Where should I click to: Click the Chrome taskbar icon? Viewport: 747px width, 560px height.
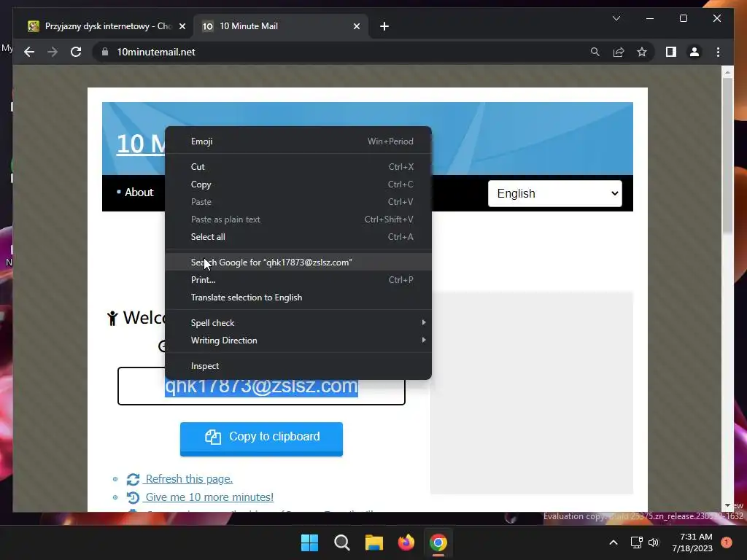(x=438, y=542)
